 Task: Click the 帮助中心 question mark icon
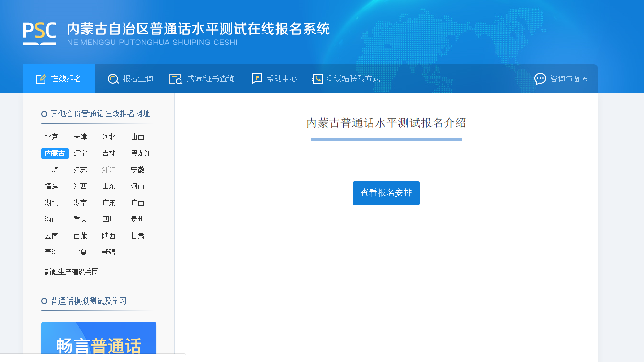[x=257, y=79]
